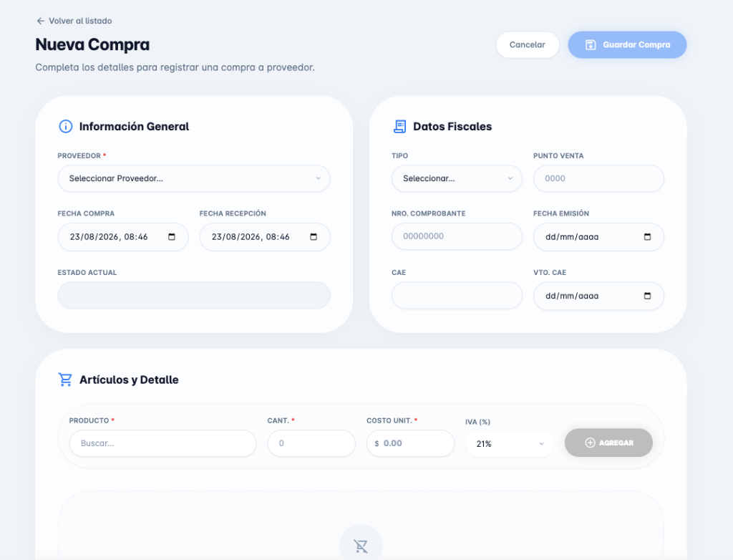Click the Fecha Compra date value
Viewport: 733px width, 560px height.
point(109,237)
